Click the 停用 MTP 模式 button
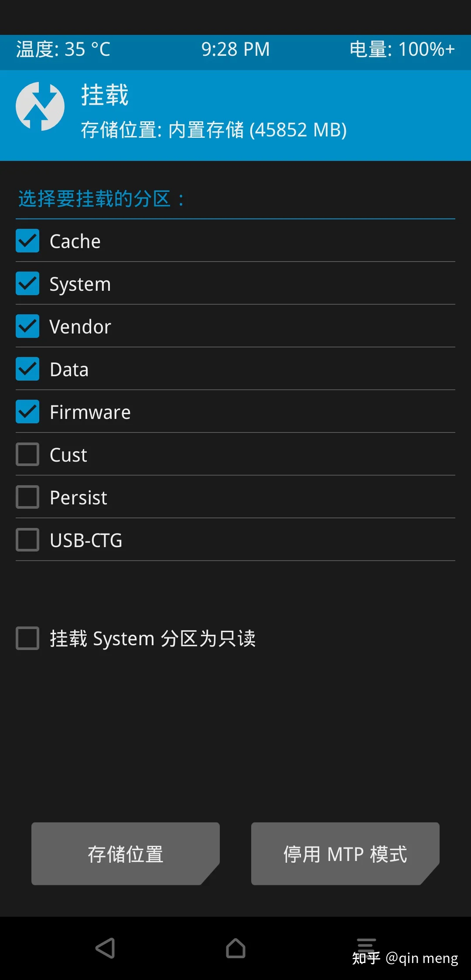Image resolution: width=471 pixels, height=980 pixels. point(345,854)
